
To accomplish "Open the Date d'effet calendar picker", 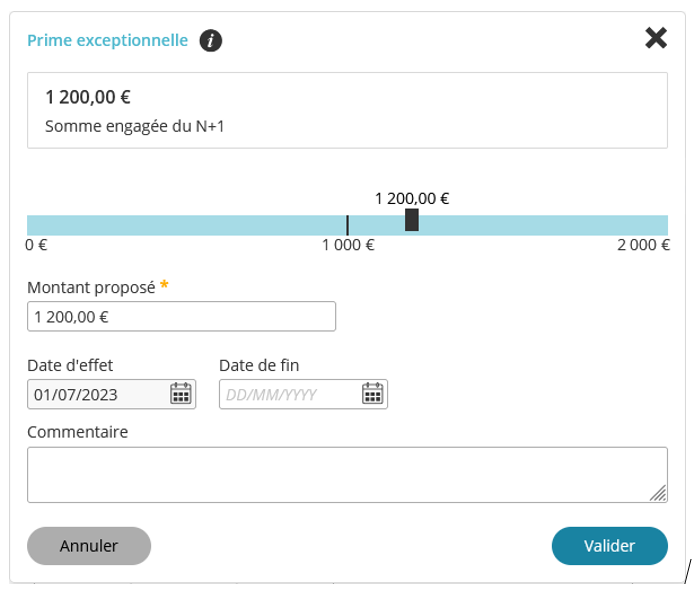I will (180, 394).
